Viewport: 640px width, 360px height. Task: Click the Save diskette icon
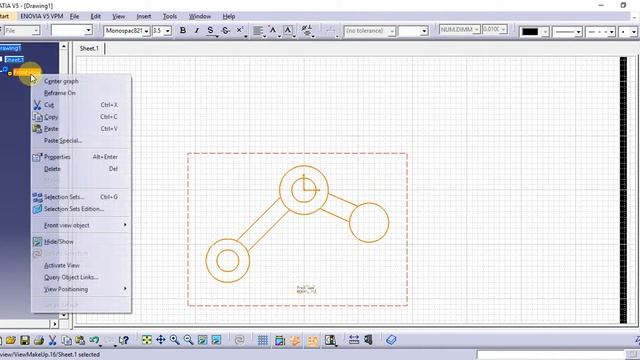click(x=25, y=340)
